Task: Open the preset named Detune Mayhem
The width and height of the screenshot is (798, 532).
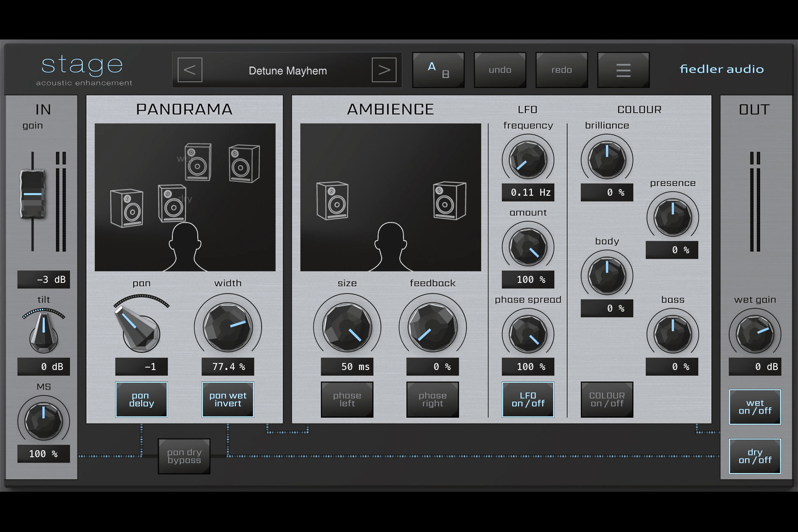Action: [287, 70]
